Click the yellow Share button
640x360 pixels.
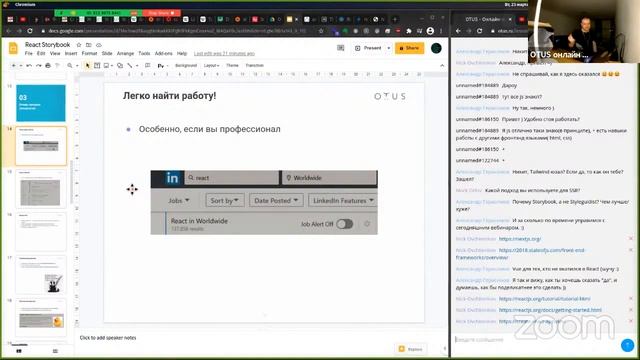click(409, 48)
